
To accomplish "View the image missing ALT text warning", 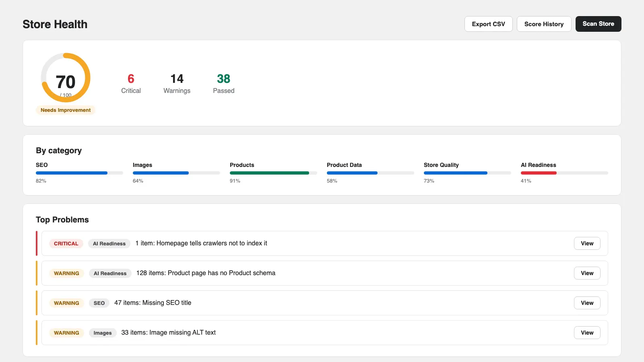I will pos(587,333).
